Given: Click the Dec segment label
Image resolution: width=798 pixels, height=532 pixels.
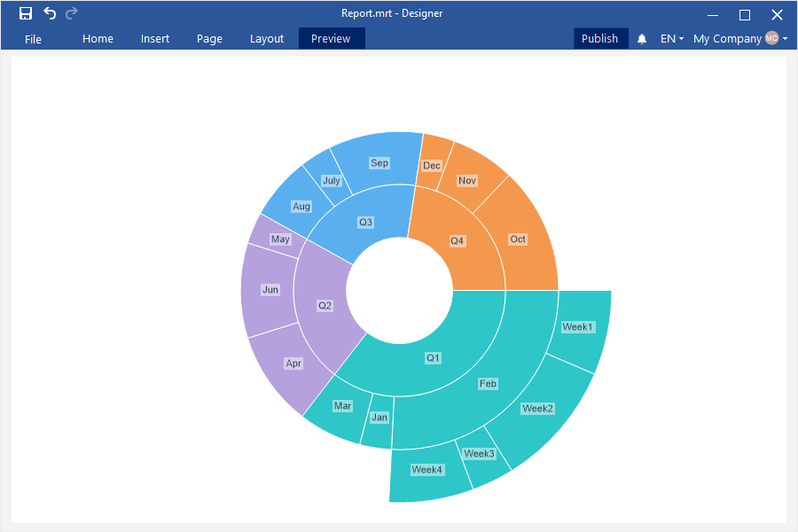Looking at the screenshot, I should (x=432, y=166).
